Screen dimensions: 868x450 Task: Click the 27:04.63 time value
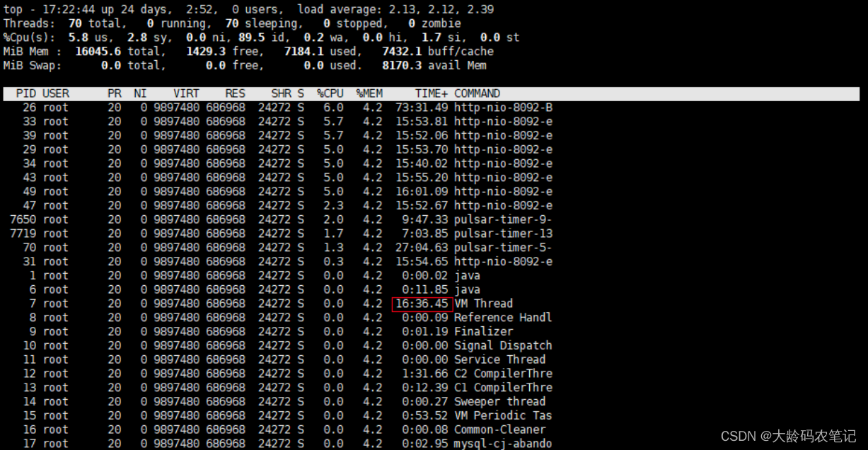click(x=422, y=248)
